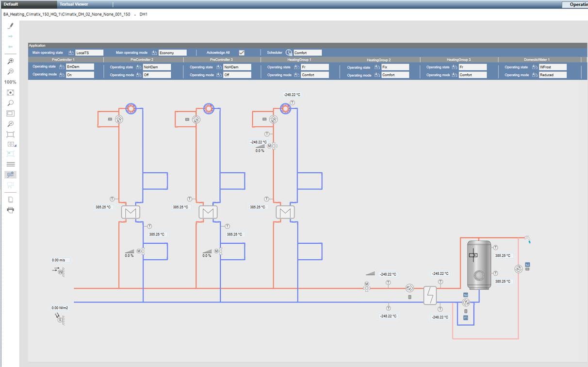Toggle the Acknowledge All checkbox

241,52
